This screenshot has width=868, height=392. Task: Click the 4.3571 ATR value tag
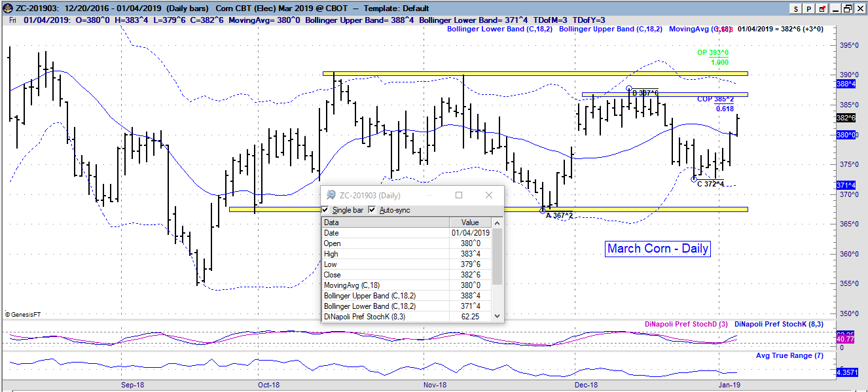pyautogui.click(x=846, y=372)
